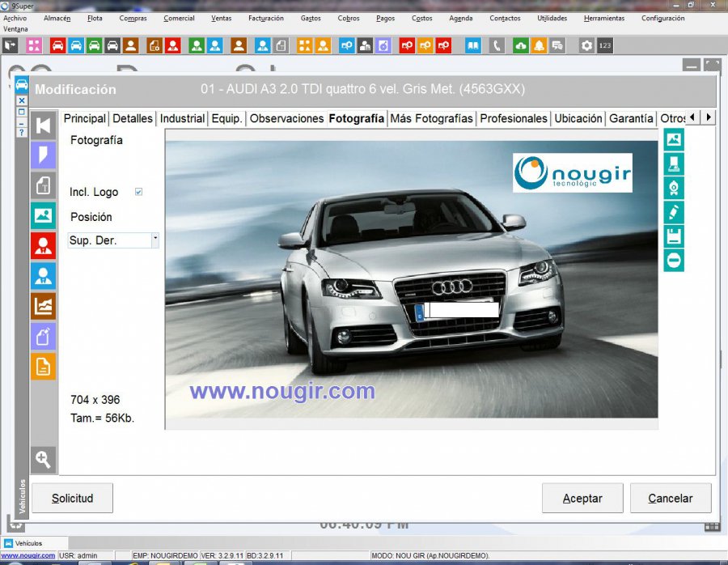
Task: Click the red person icon in left sidebar
Action: pos(43,246)
